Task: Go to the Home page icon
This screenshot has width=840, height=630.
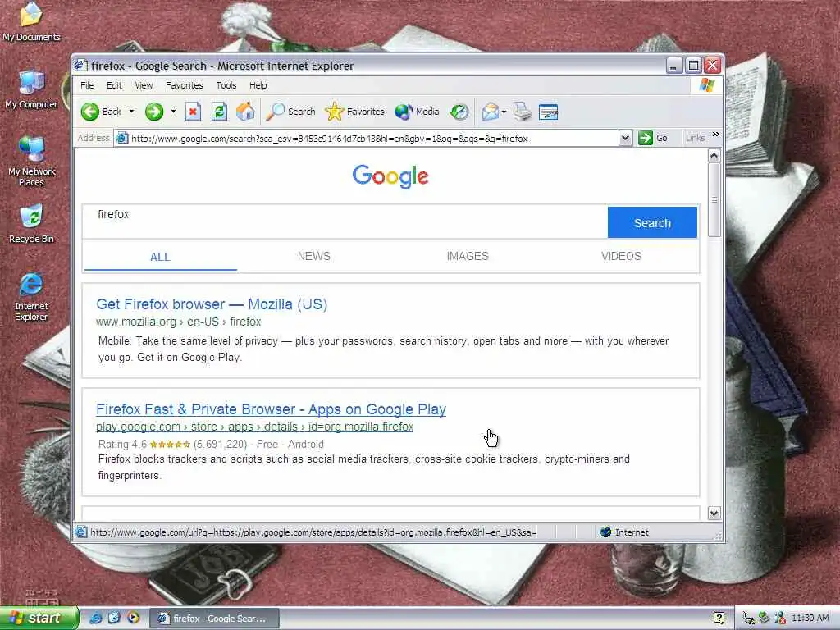Action: [x=245, y=112]
